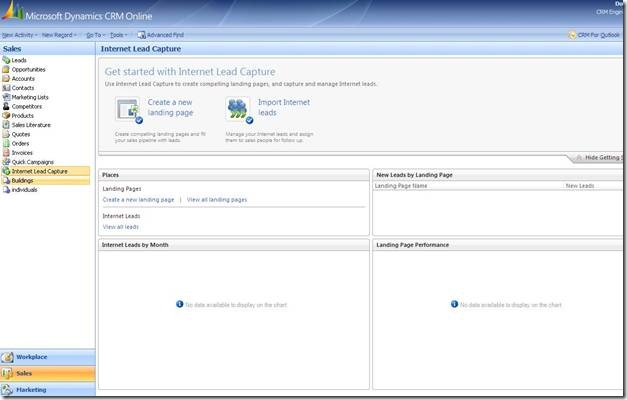Image resolution: width=627 pixels, height=400 pixels.
Task: Click the View all leads link
Action: click(121, 227)
